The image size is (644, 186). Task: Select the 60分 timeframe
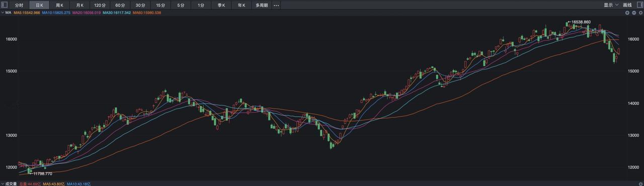pos(120,5)
